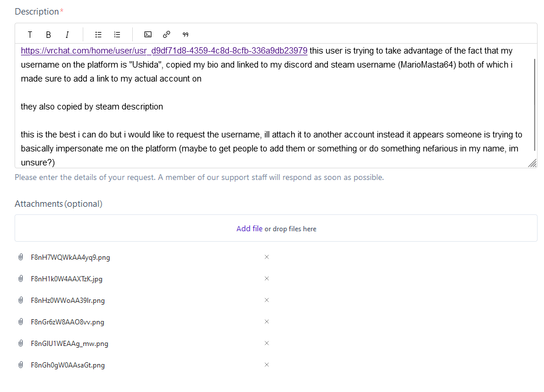Image resolution: width=544 pixels, height=392 pixels.
Task: Click the Description field label
Action: click(x=37, y=12)
